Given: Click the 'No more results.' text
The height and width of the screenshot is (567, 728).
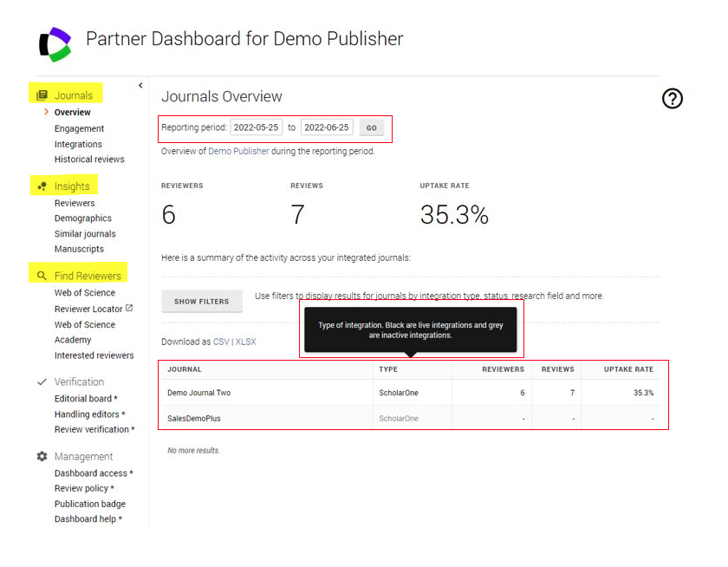Looking at the screenshot, I should tap(193, 451).
